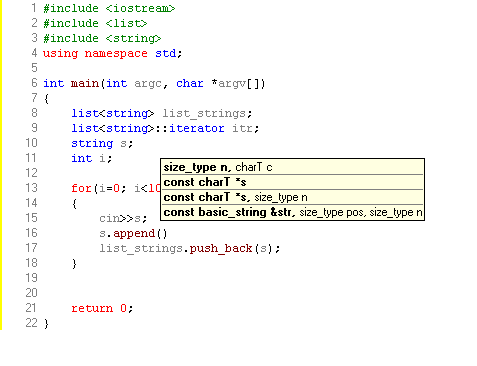Click closing brace on line 22
The image size is (477, 366).
[46, 324]
